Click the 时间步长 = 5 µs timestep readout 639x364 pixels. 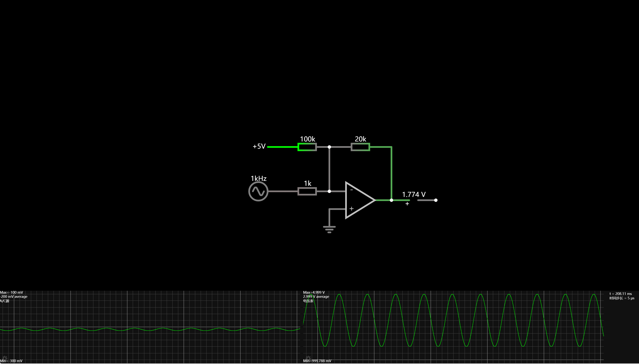(622, 298)
